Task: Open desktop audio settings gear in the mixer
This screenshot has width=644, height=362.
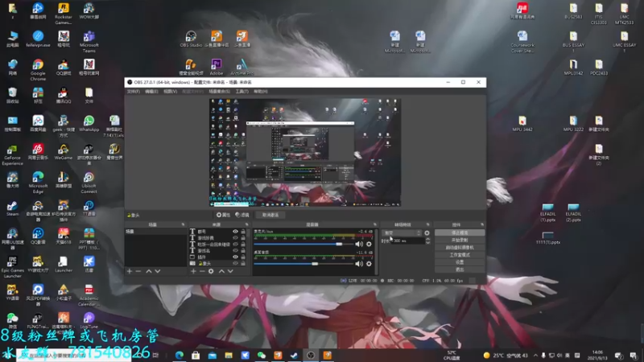Action: click(x=369, y=264)
